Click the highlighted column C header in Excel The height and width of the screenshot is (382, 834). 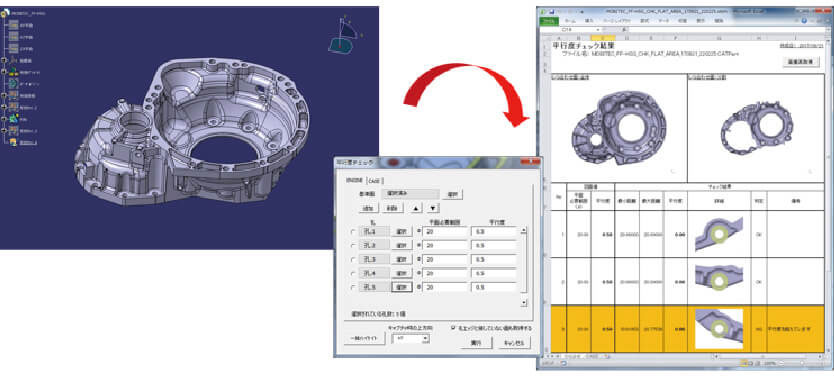603,38
